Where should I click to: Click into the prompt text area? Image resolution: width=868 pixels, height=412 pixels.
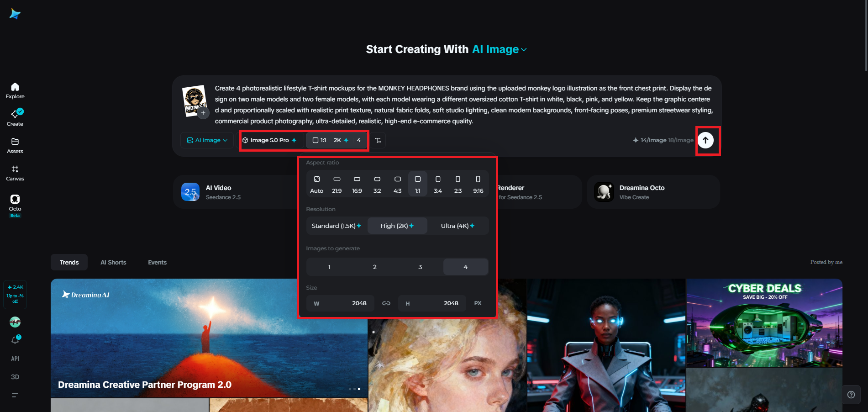tap(463, 105)
